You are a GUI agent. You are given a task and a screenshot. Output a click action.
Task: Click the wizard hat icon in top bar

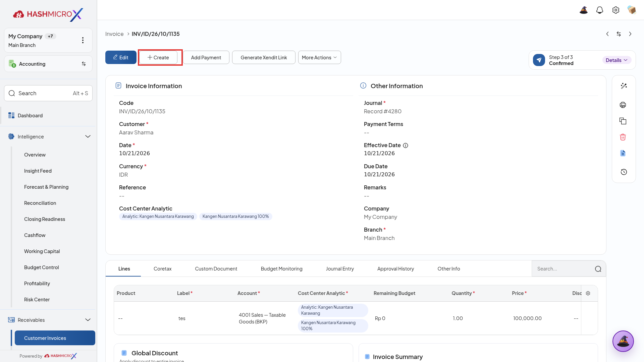(584, 10)
